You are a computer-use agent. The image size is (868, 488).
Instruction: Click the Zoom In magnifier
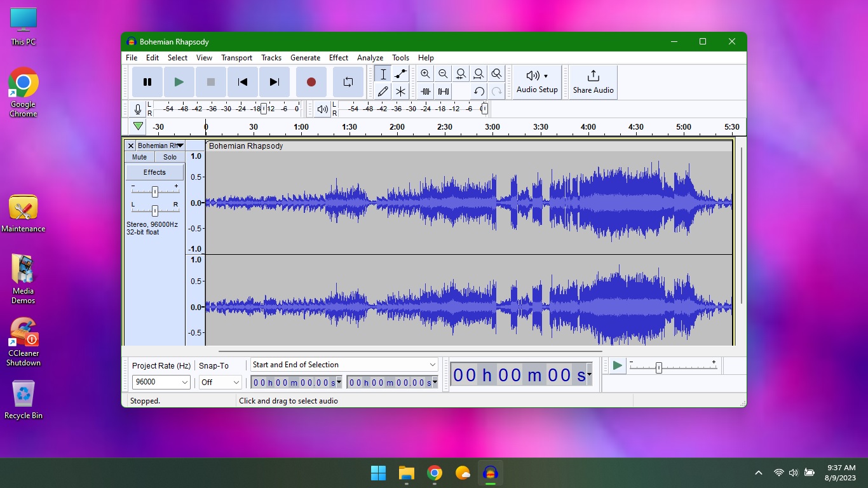tap(426, 74)
